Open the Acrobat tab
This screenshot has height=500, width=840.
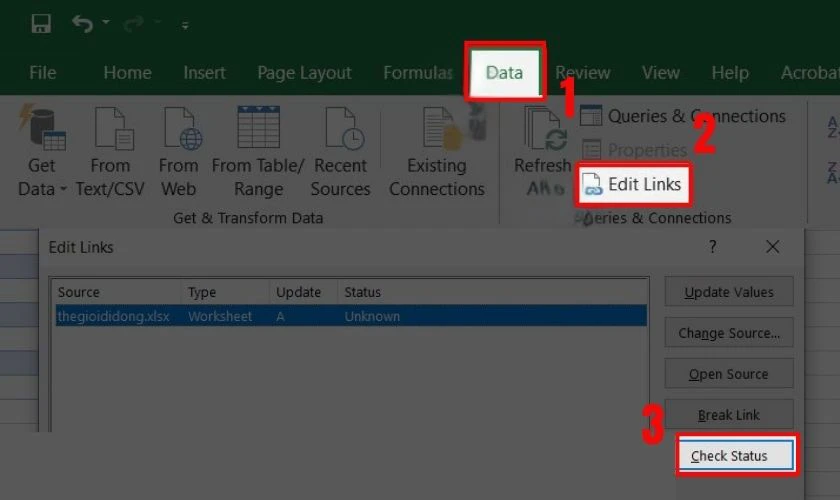[809, 72]
